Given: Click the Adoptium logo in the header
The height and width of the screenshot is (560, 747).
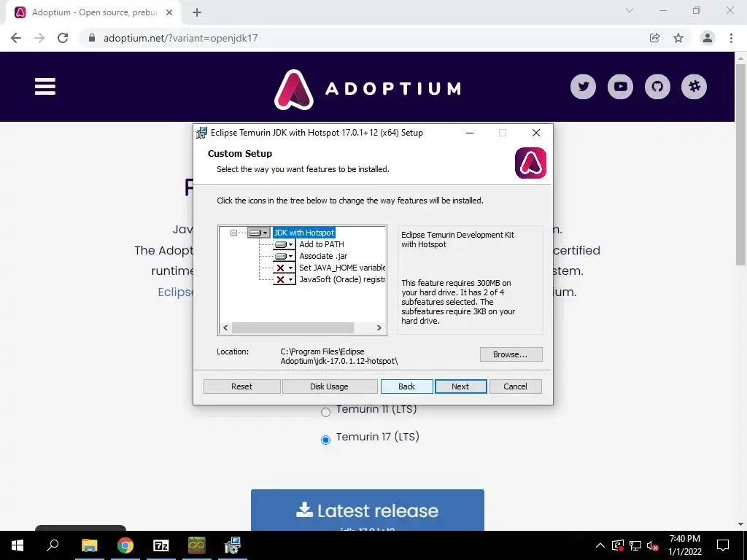Looking at the screenshot, I should (368, 89).
